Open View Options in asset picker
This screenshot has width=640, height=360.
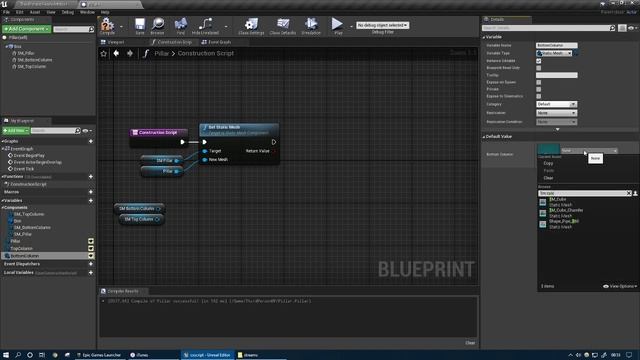pos(620,287)
